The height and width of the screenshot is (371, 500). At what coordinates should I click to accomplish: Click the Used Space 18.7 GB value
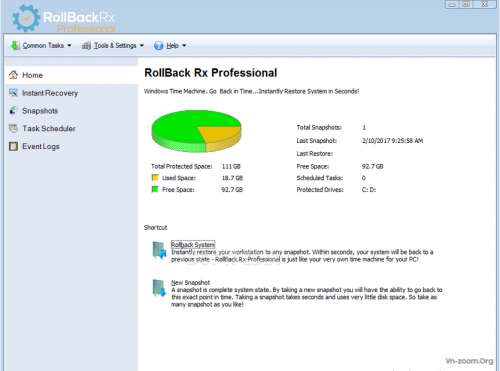coord(232,178)
